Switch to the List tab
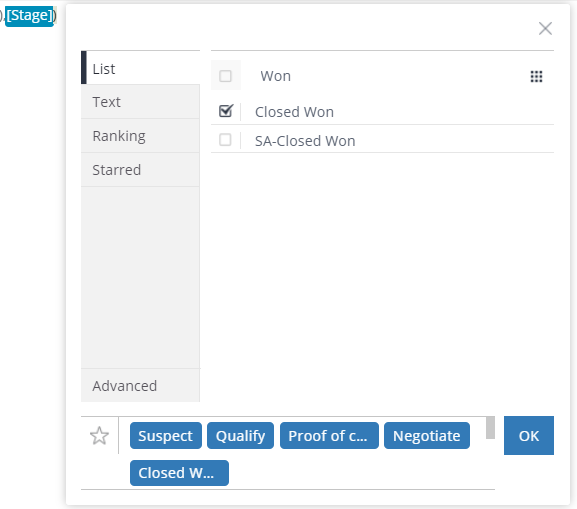This screenshot has width=577, height=509. coord(140,68)
